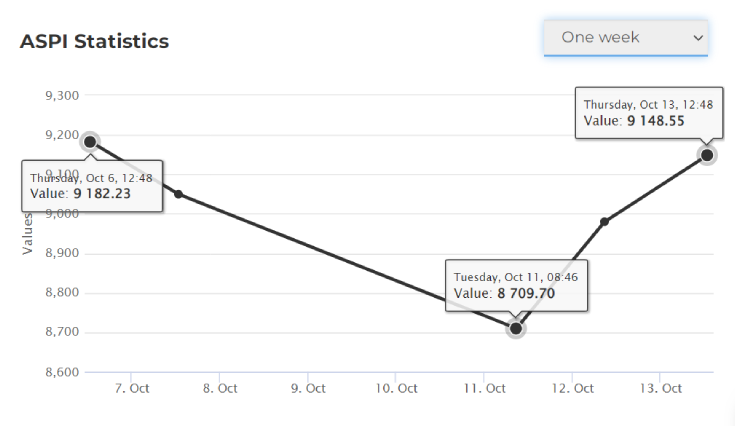
Task: Open the One week period dropdown
Action: click(625, 37)
